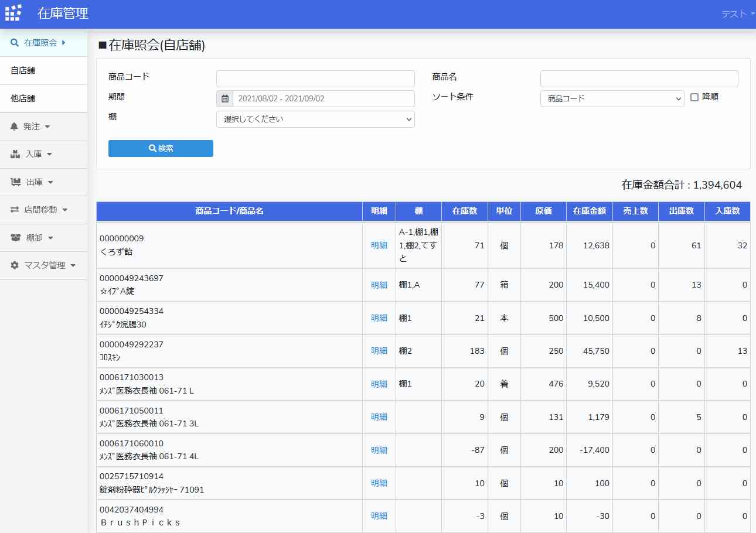Viewport: 756px width, 533px height.
Task: Click the 期間 date range field
Action: pyautogui.click(x=323, y=98)
